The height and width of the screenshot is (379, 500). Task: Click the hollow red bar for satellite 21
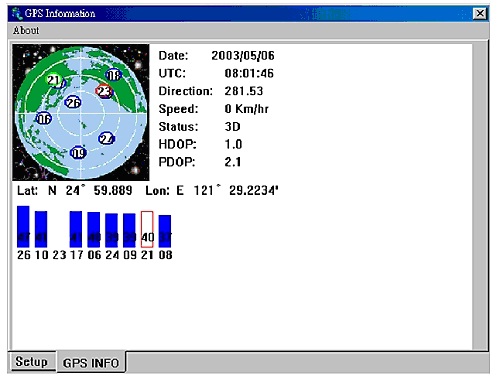point(147,229)
